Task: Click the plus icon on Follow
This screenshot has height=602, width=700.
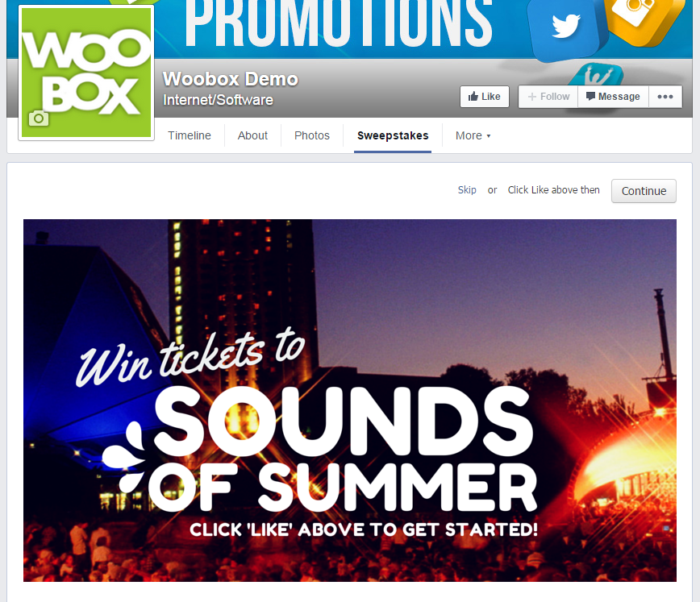Action: [x=531, y=97]
